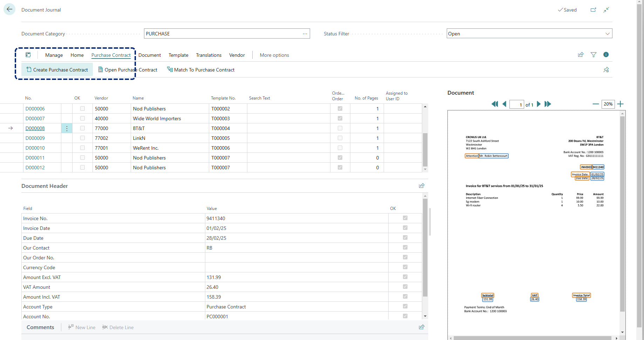
Task: Go to next document page arrow
Action: click(539, 104)
